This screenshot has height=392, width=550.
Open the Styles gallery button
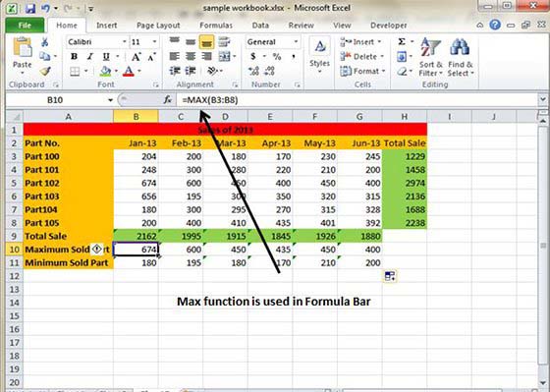click(x=319, y=55)
